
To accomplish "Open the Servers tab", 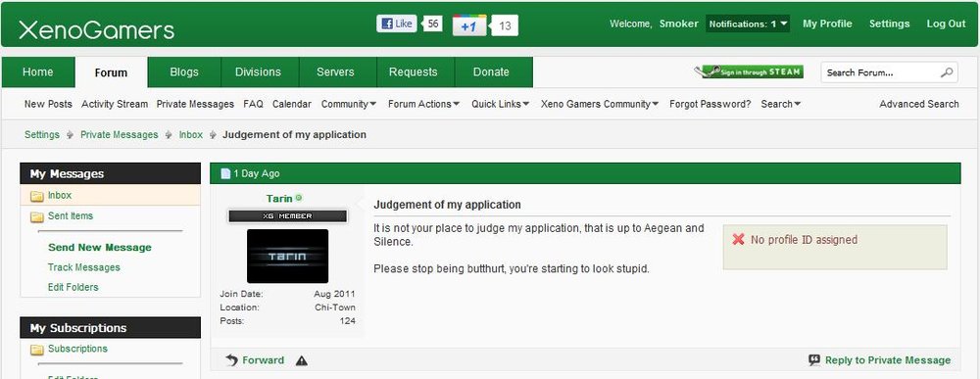I will coord(335,71).
